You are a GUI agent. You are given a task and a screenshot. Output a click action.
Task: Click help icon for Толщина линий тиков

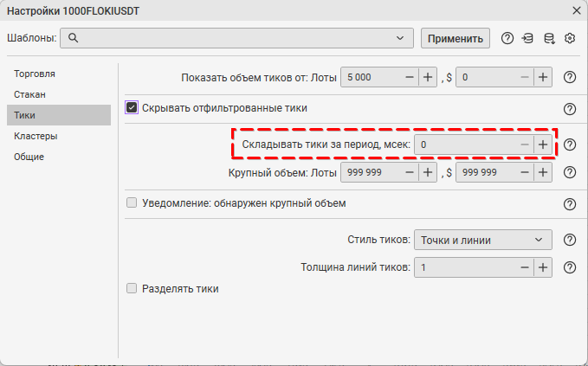(x=570, y=267)
